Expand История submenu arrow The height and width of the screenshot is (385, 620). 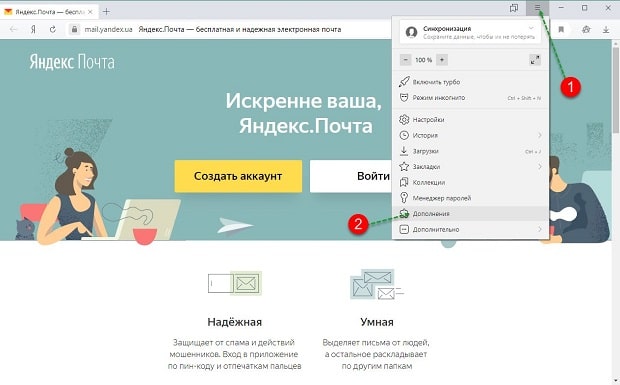(x=540, y=135)
